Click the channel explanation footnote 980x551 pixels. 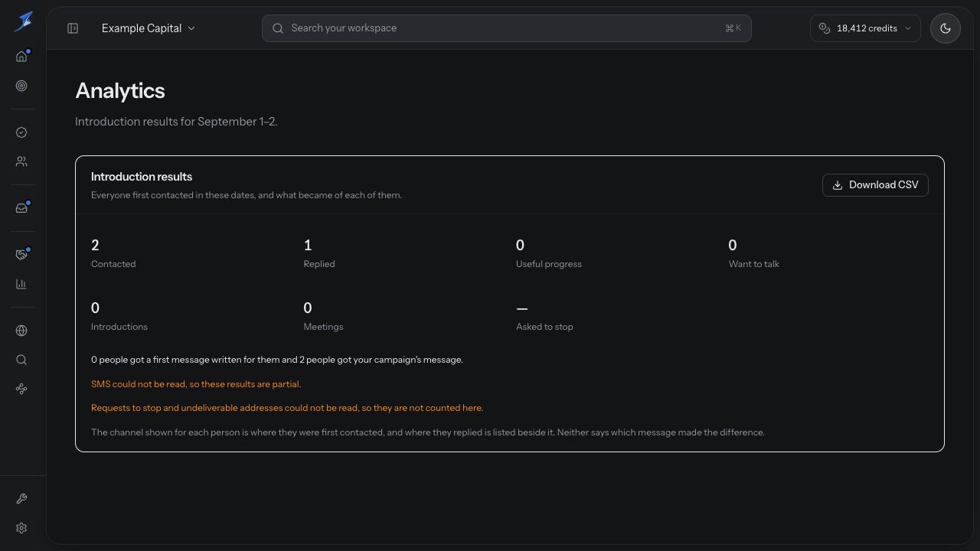pyautogui.click(x=428, y=432)
